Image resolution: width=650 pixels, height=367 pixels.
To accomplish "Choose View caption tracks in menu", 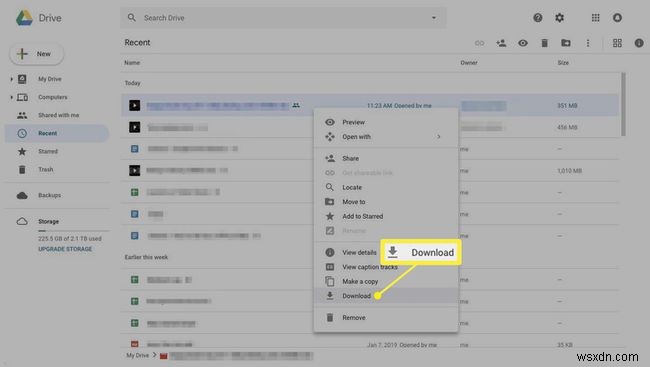I will 386,267.
